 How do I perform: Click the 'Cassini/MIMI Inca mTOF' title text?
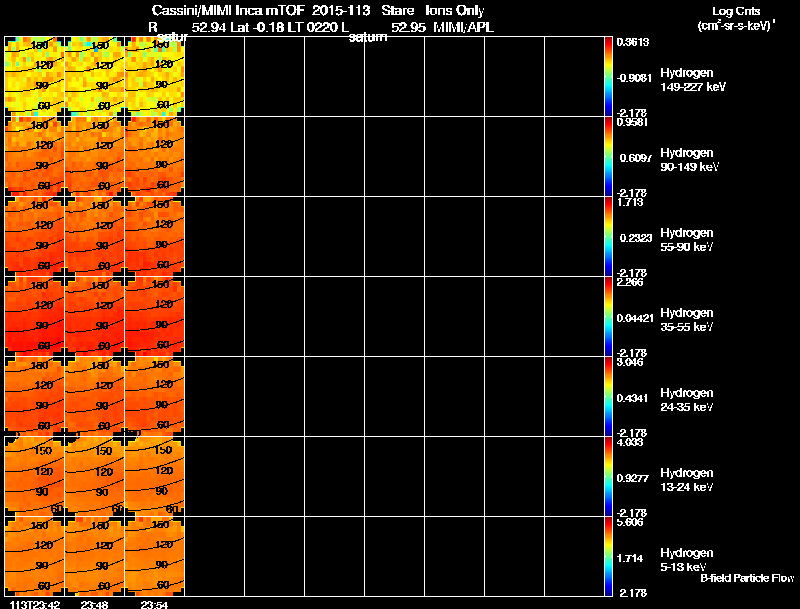tap(228, 10)
